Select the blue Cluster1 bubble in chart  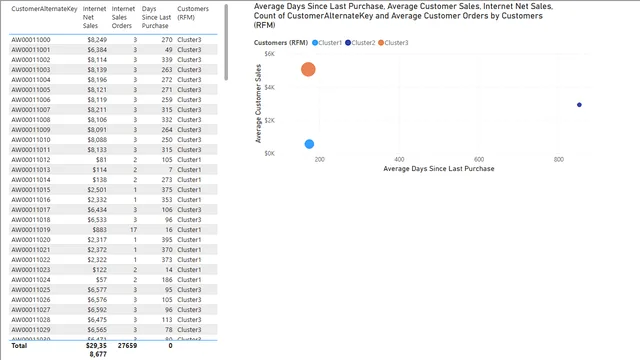coord(309,144)
